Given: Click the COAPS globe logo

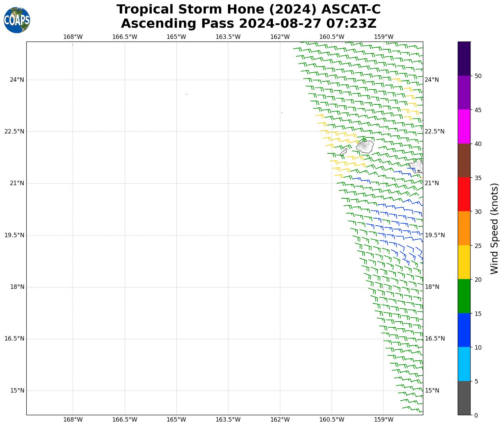Looking at the screenshot, I should tap(17, 20).
